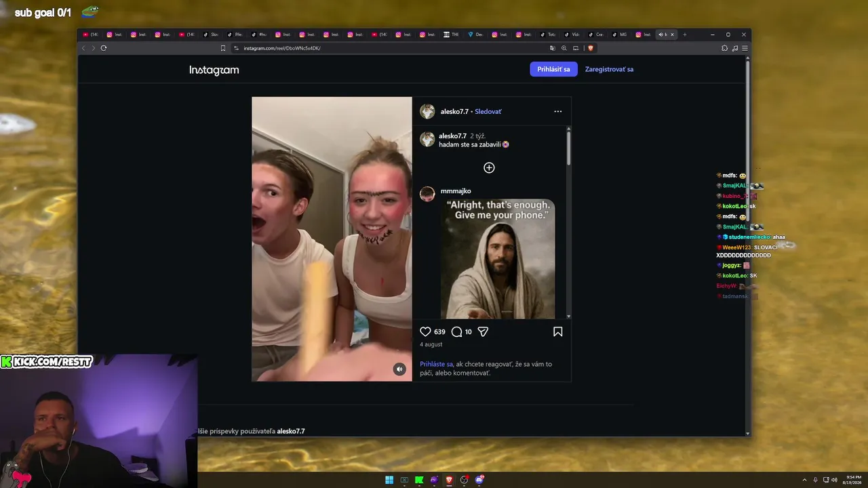Open the Jesus meme image in comments

[x=498, y=258]
